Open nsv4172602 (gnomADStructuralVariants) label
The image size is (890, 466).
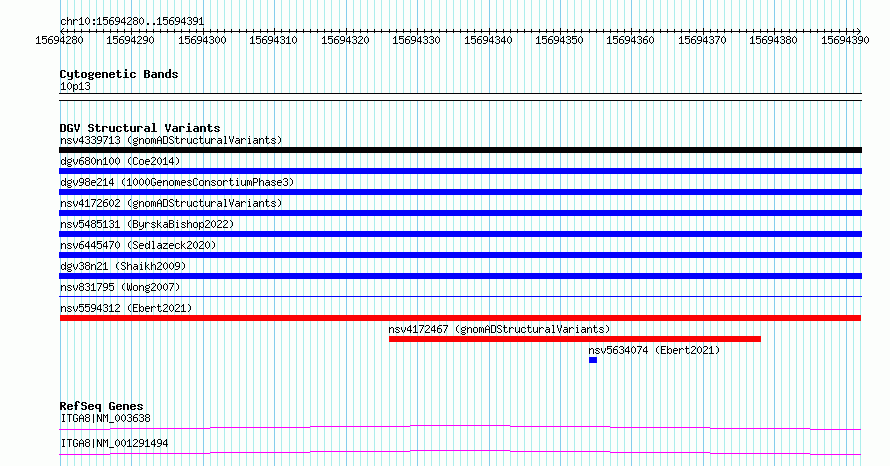[171, 203]
